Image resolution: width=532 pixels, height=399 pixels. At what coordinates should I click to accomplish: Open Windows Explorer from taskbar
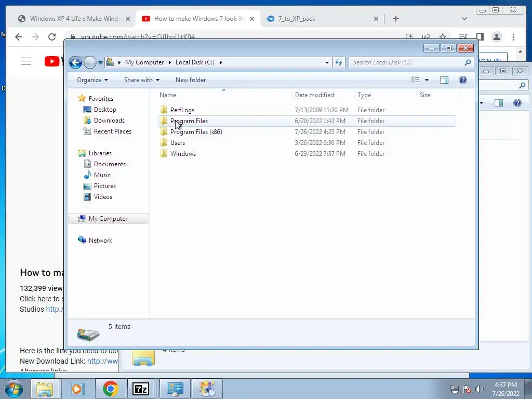(x=45, y=389)
